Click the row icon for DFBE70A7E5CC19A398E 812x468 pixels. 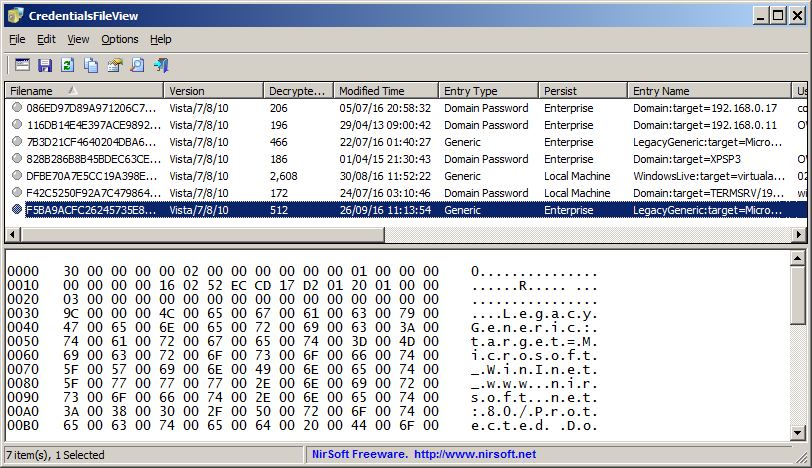17,176
